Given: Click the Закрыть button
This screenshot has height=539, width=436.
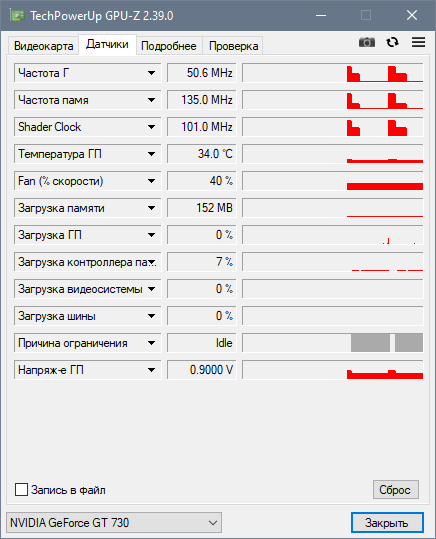Looking at the screenshot, I should [387, 523].
